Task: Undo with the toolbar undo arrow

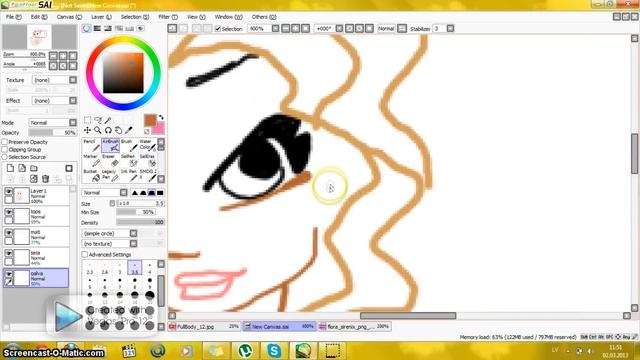Action: (x=172, y=29)
